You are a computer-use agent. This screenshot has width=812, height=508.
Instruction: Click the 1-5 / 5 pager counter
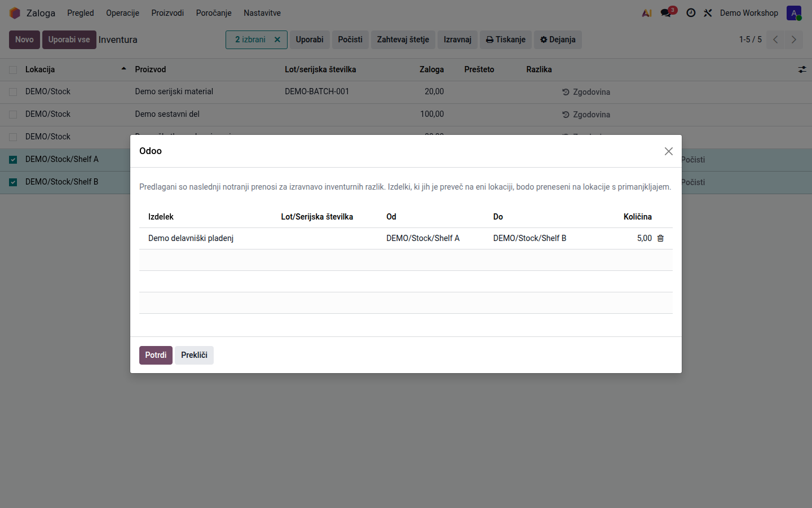750,40
